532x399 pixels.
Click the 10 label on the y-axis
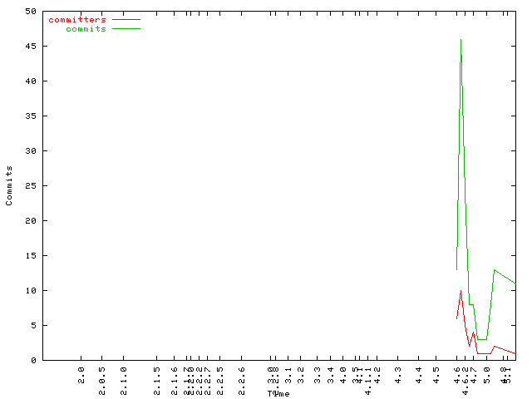coord(30,291)
